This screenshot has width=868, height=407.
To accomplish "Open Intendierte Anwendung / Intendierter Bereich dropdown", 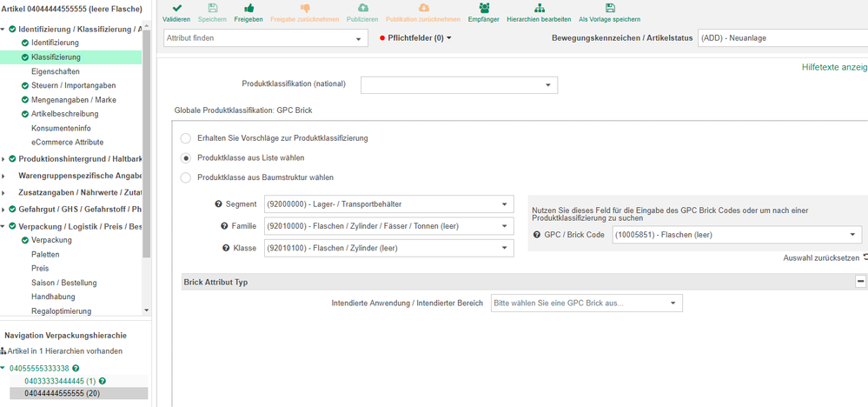I will 586,303.
